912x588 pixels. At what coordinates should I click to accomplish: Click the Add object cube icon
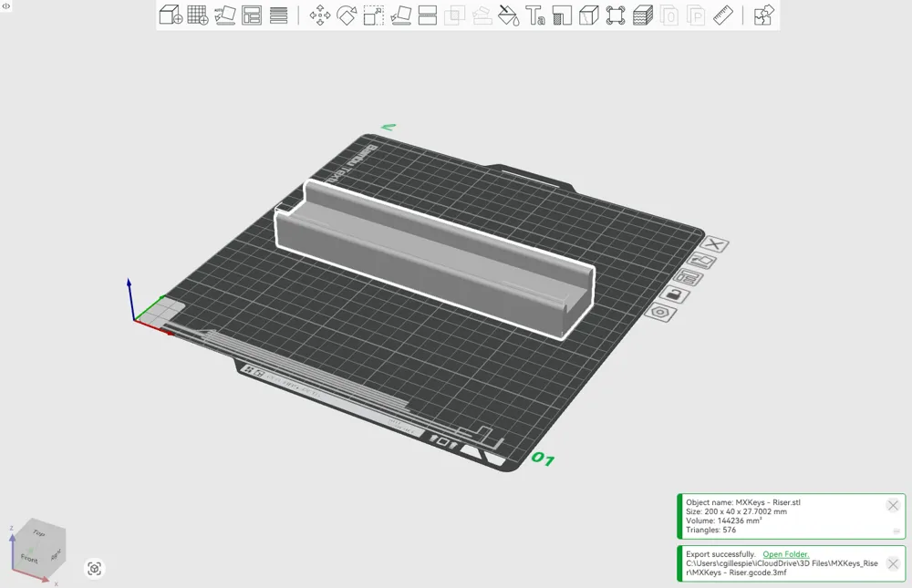tap(171, 15)
